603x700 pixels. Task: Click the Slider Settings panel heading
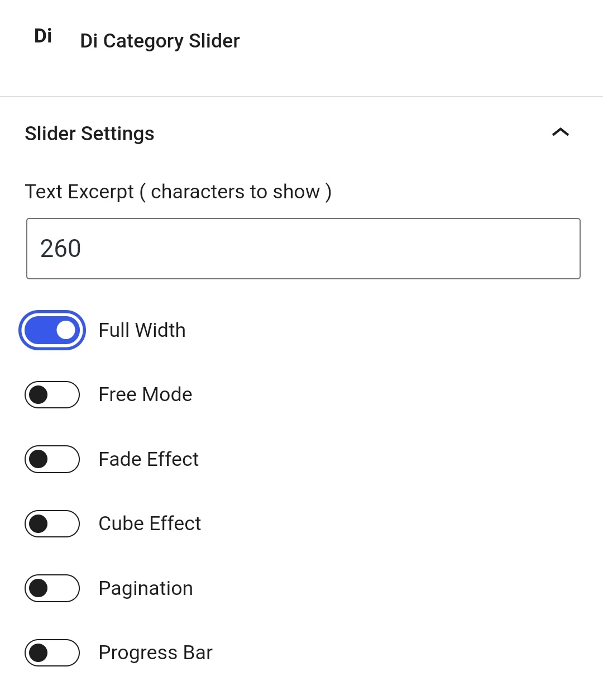coord(89,134)
